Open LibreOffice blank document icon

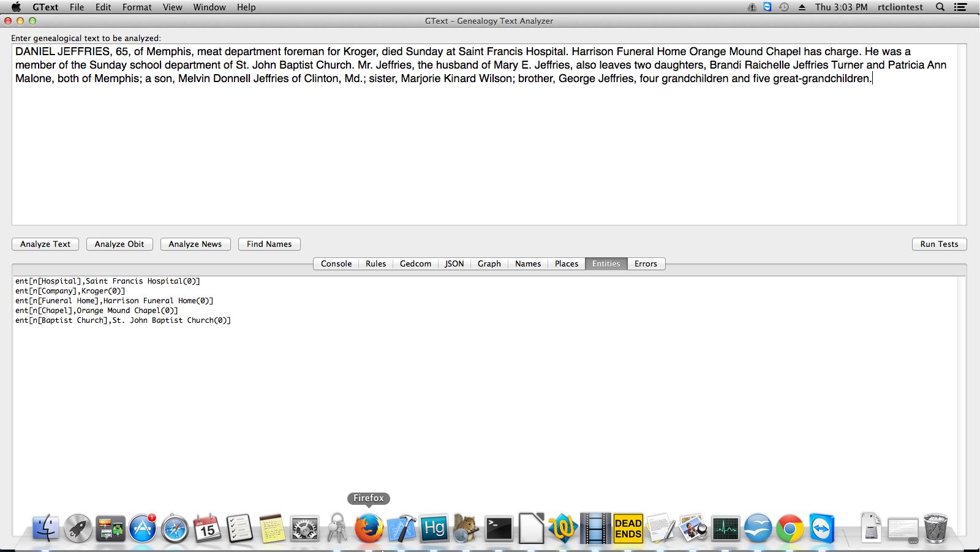coord(530,528)
